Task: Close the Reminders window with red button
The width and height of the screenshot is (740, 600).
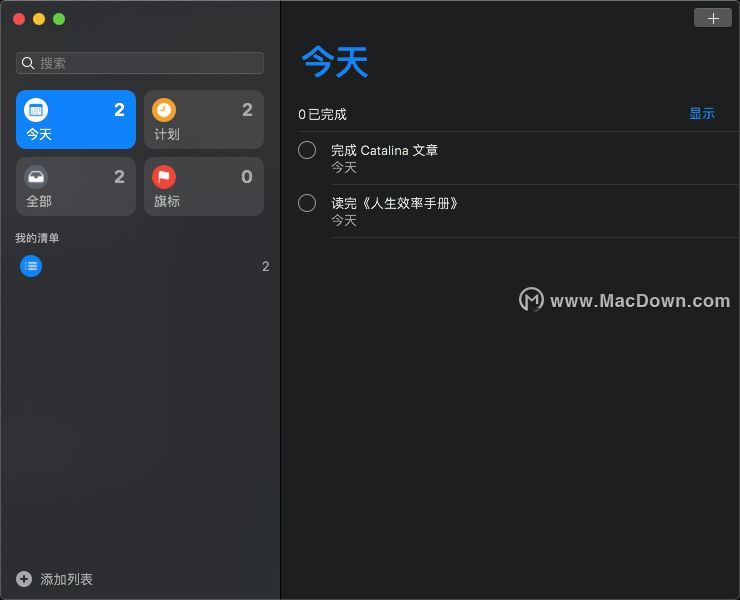Action: [x=19, y=19]
